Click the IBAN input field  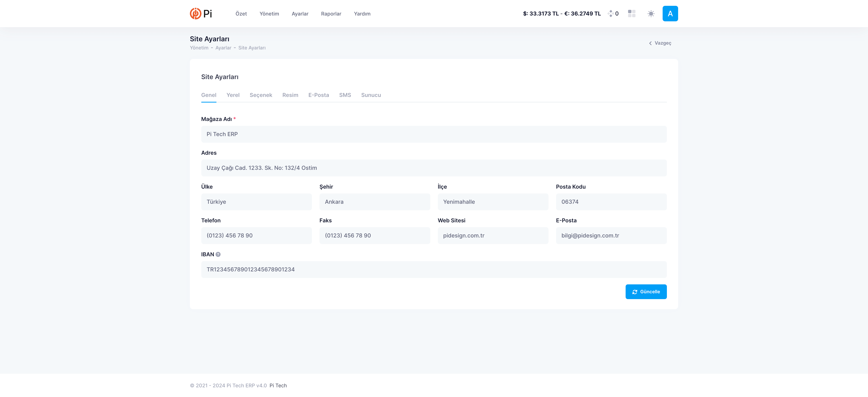pos(434,270)
